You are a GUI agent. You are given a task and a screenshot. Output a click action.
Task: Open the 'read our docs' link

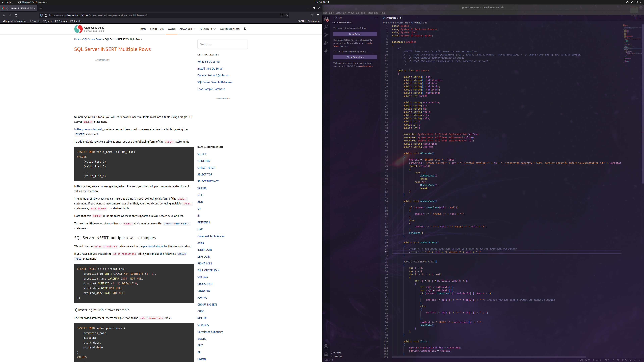coord(366,66)
